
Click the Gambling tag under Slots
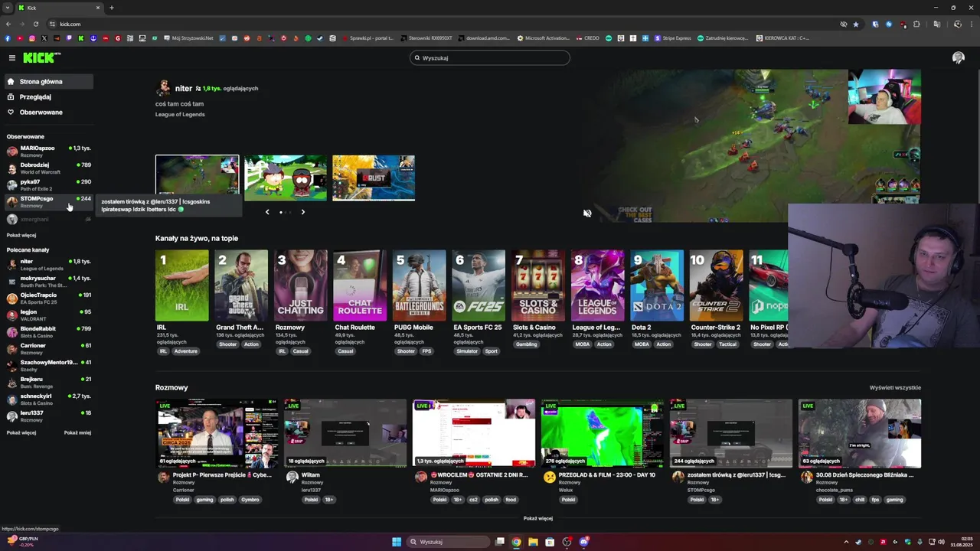[x=527, y=344]
